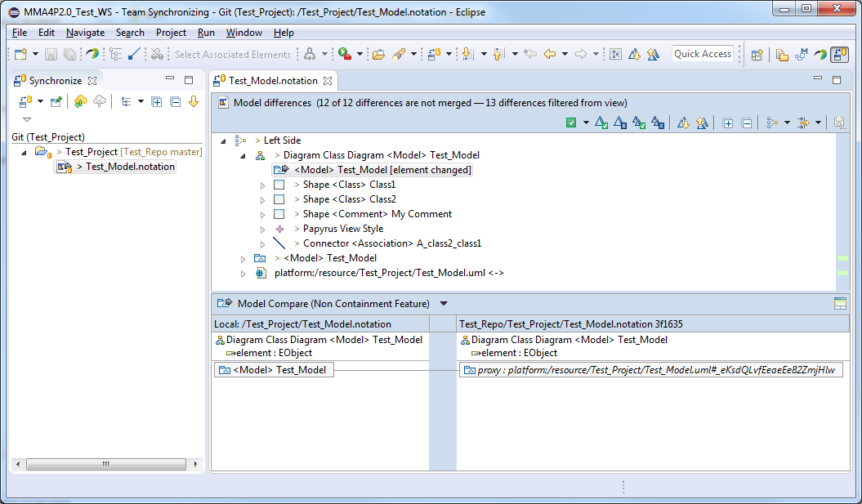Select Test_Model.notation in Synchronize tree
Image resolution: width=862 pixels, height=504 pixels.
coord(115,167)
